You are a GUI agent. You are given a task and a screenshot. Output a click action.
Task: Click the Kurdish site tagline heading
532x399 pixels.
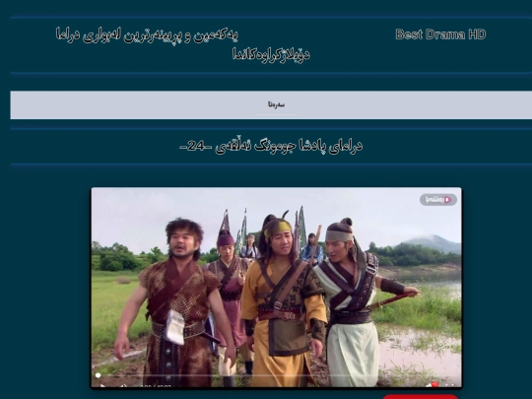click(183, 44)
